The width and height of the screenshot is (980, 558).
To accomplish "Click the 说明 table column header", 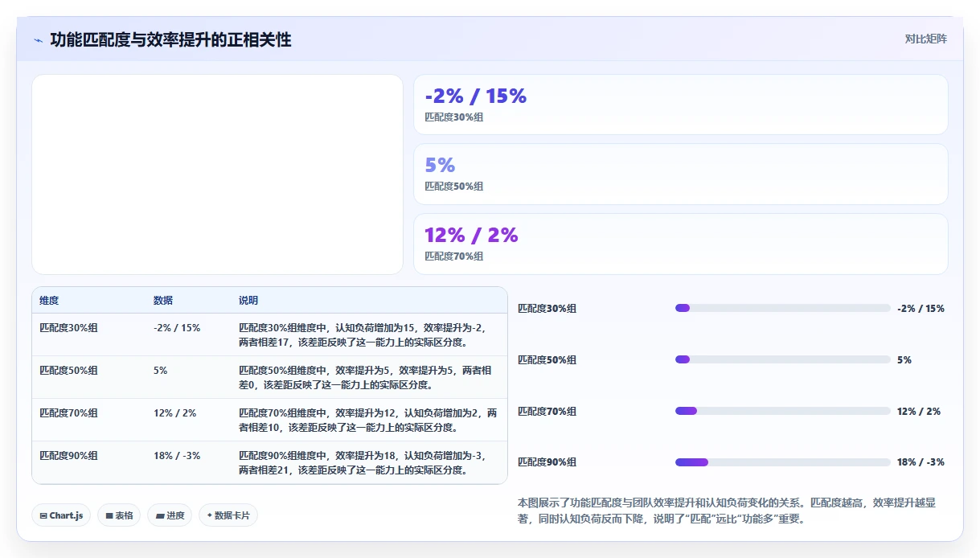I will coord(248,301).
